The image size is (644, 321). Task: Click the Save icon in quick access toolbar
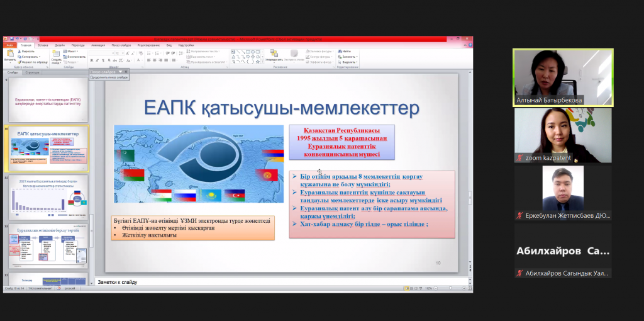coord(13,39)
